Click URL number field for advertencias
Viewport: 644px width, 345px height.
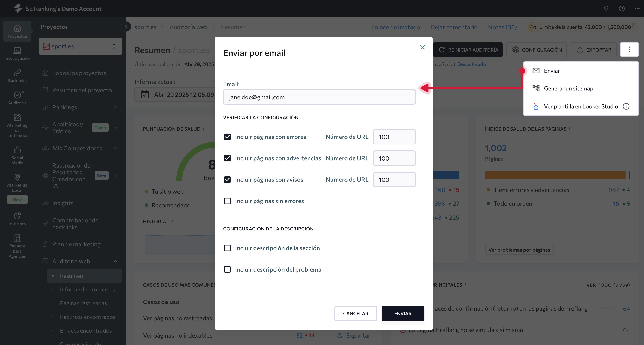point(394,158)
